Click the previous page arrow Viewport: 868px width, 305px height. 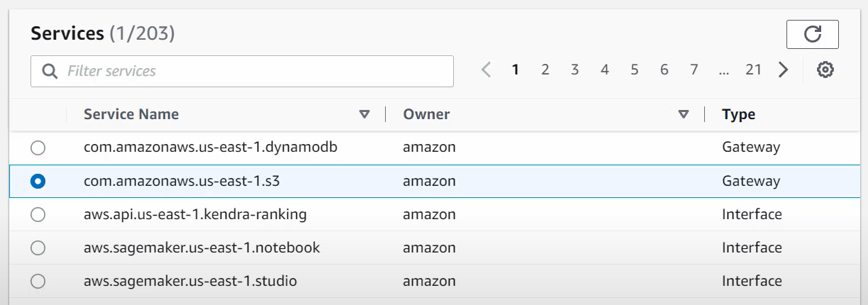pyautogui.click(x=486, y=70)
